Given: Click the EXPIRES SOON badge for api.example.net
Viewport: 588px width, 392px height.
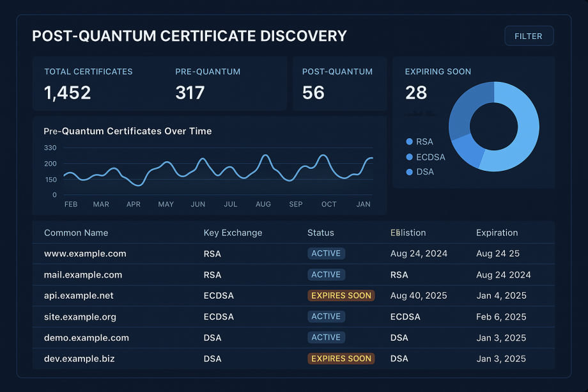Looking at the screenshot, I should [341, 295].
